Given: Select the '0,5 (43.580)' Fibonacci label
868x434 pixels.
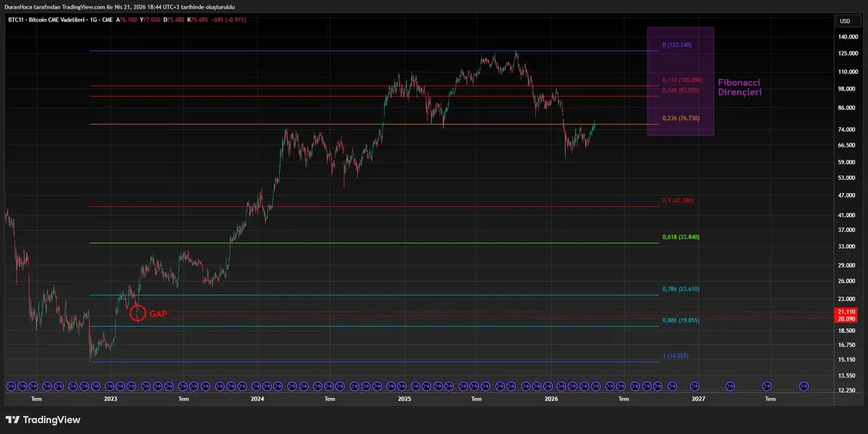Looking at the screenshot, I should pos(678,200).
